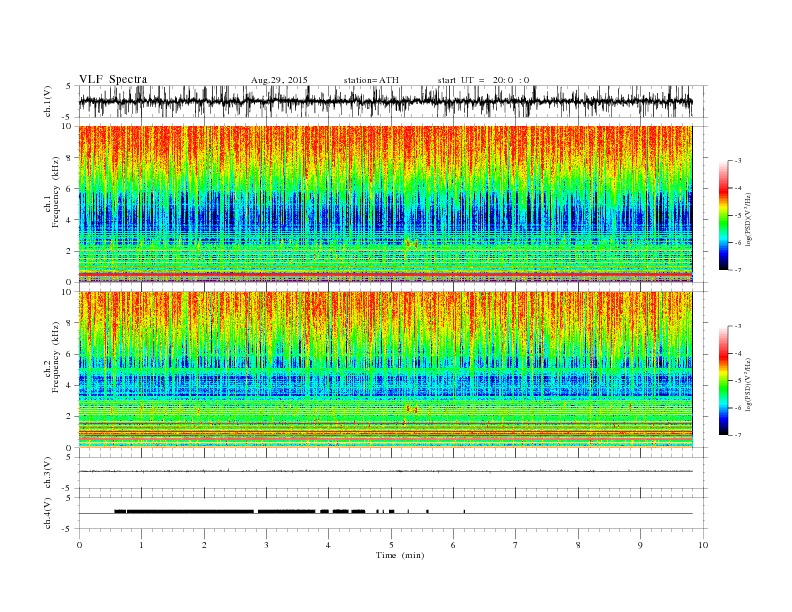Click the "0" tick on the time axis
The width and height of the screenshot is (792, 612).
coord(79,545)
